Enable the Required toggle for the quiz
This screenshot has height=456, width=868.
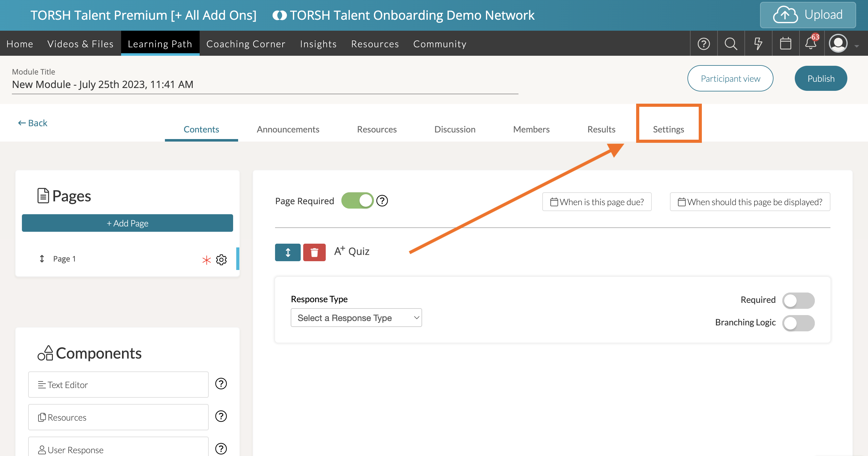798,301
